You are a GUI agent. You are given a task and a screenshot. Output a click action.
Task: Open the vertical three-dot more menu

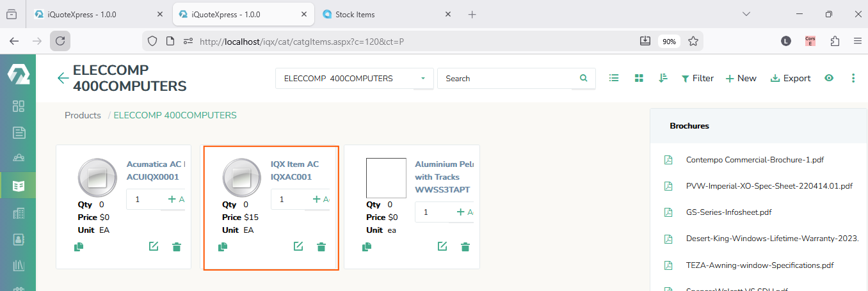click(x=853, y=78)
